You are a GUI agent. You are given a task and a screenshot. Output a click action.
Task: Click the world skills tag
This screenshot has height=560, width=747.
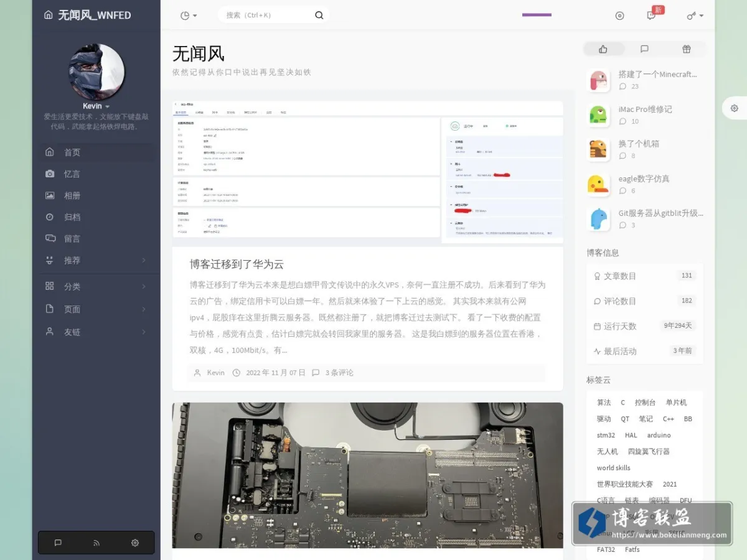pos(613,468)
